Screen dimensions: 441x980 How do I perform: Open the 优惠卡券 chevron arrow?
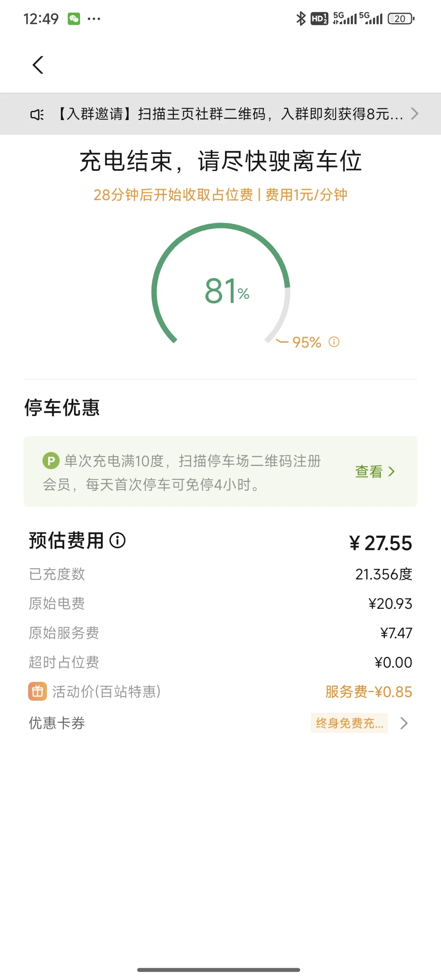tap(404, 723)
